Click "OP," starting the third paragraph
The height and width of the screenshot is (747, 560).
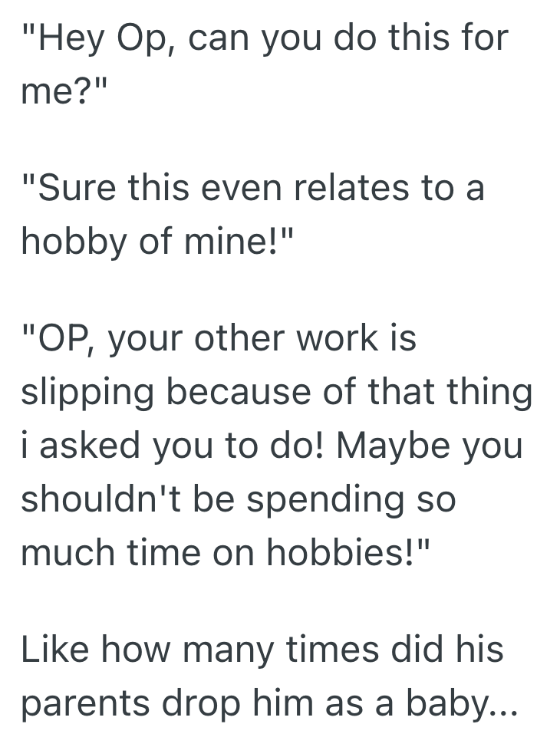[61, 340]
